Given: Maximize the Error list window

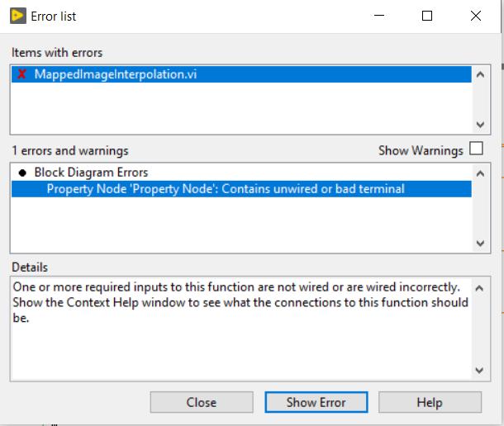Looking at the screenshot, I should coord(427,16).
